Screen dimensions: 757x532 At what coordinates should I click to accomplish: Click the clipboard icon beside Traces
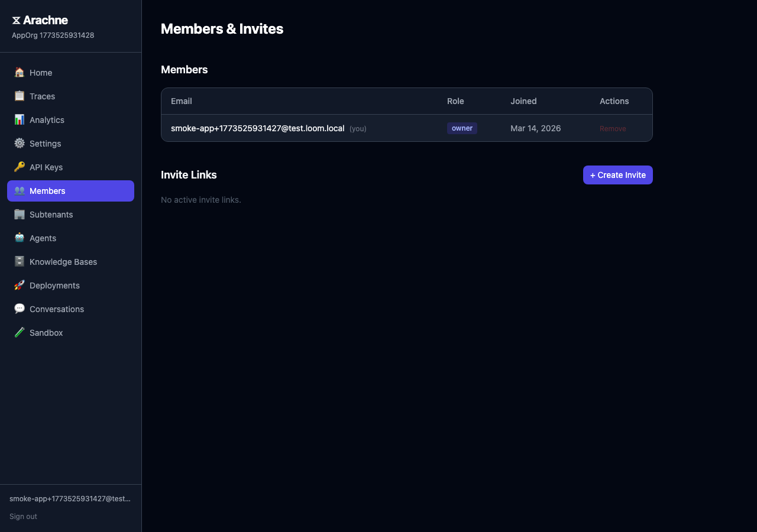(20, 96)
